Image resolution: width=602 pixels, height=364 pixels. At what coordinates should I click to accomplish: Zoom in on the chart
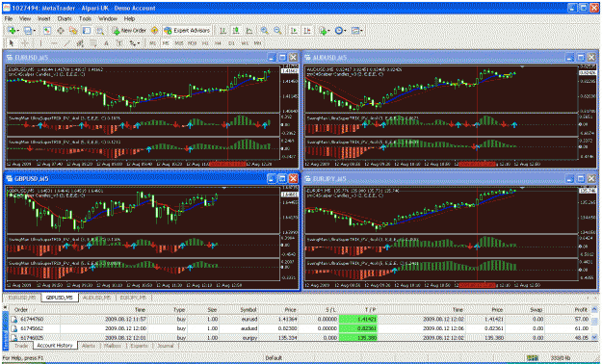[x=264, y=31]
